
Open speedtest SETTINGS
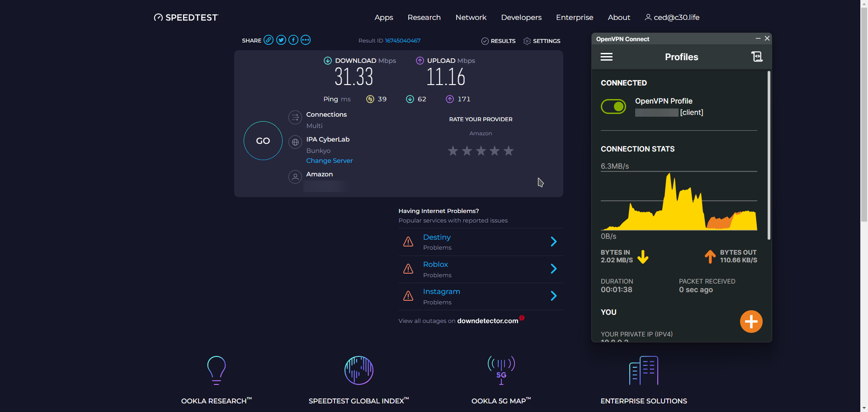click(x=542, y=41)
